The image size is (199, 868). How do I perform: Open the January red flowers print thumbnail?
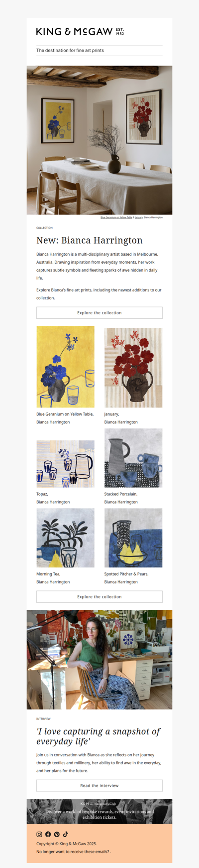pyautogui.click(x=133, y=368)
